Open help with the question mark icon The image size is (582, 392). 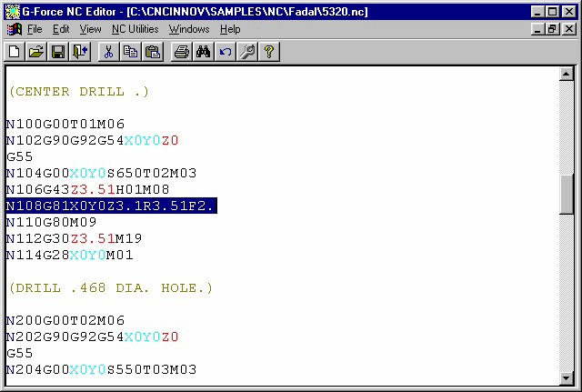pyautogui.click(x=269, y=52)
